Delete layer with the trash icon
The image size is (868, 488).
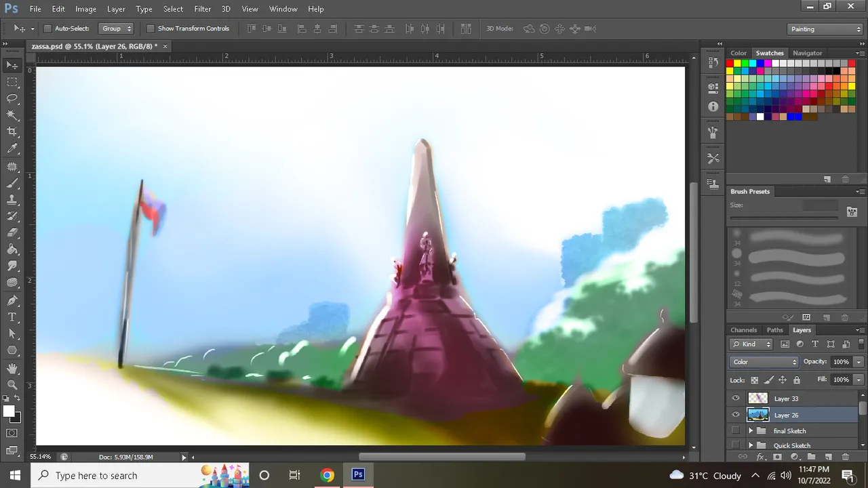coord(845,457)
